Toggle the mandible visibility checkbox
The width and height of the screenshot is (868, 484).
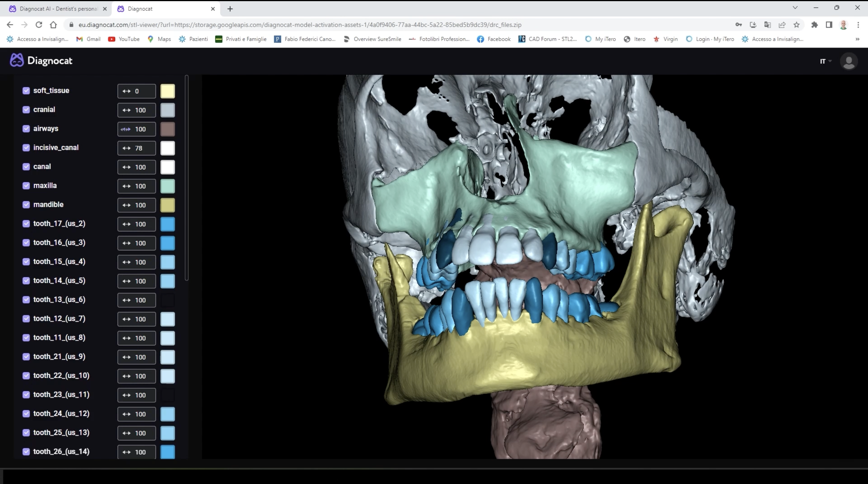pos(26,205)
